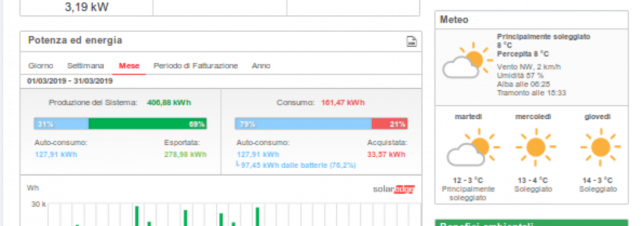The height and width of the screenshot is (226, 644).
Task: Click the green 69% exported production bar
Action: tap(147, 124)
